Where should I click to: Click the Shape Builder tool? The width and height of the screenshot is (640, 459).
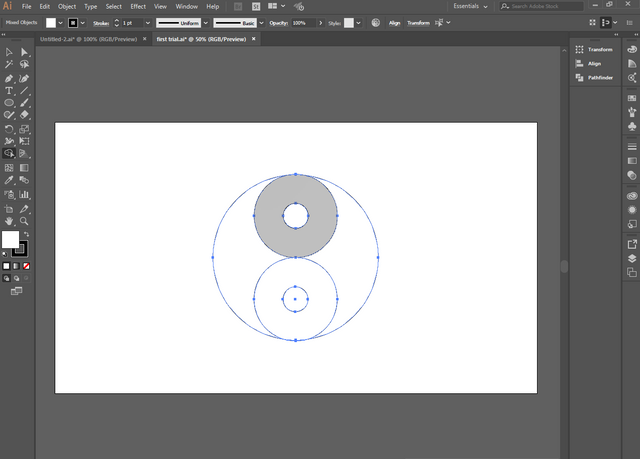point(9,154)
